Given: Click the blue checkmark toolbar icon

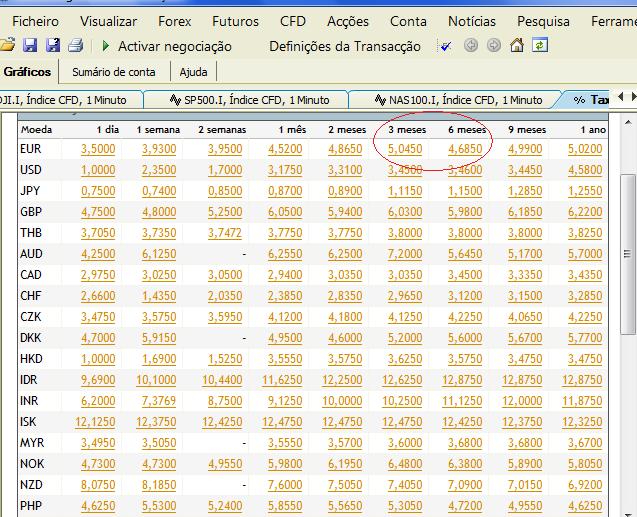Looking at the screenshot, I should pyautogui.click(x=446, y=46).
